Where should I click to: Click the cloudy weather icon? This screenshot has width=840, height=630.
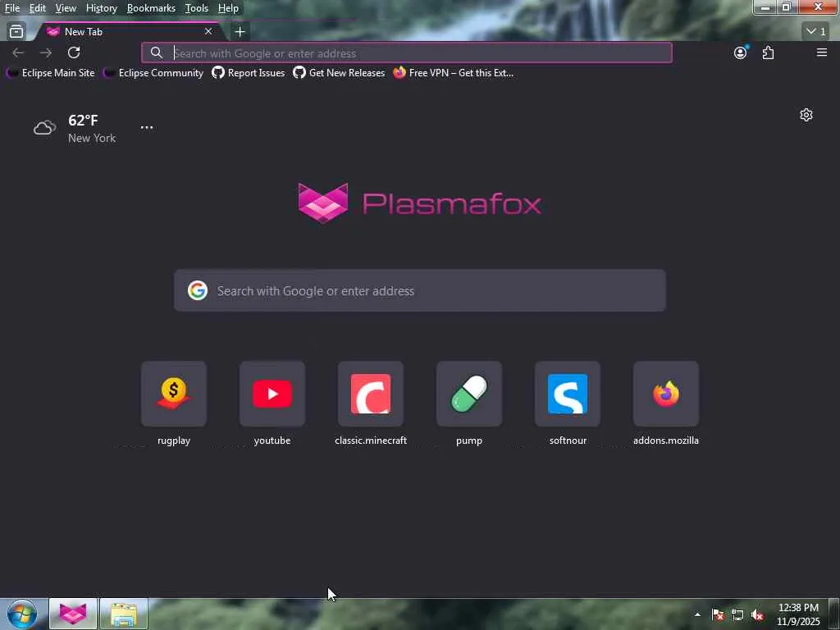pos(44,127)
